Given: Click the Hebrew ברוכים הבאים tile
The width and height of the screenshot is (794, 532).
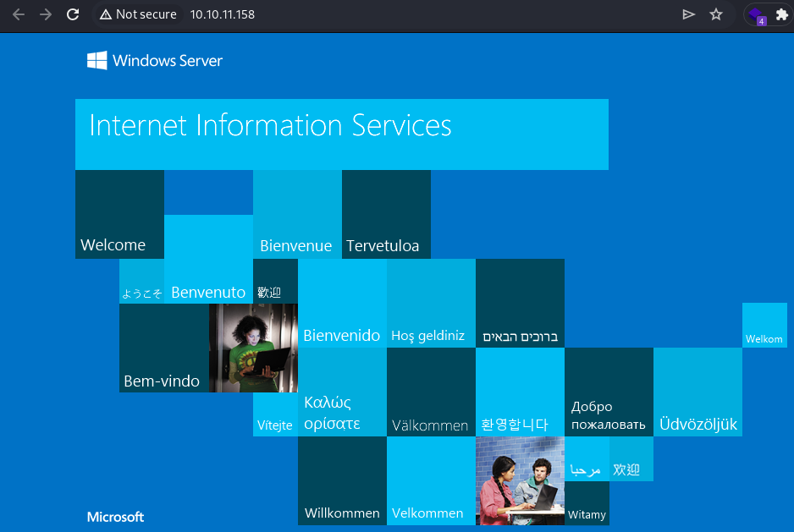Looking at the screenshot, I should [520, 303].
